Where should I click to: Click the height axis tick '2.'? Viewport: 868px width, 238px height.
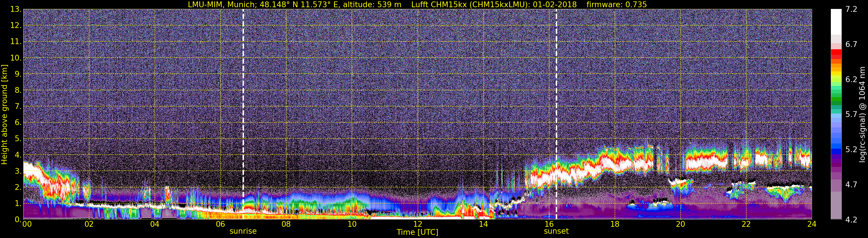click(x=18, y=188)
